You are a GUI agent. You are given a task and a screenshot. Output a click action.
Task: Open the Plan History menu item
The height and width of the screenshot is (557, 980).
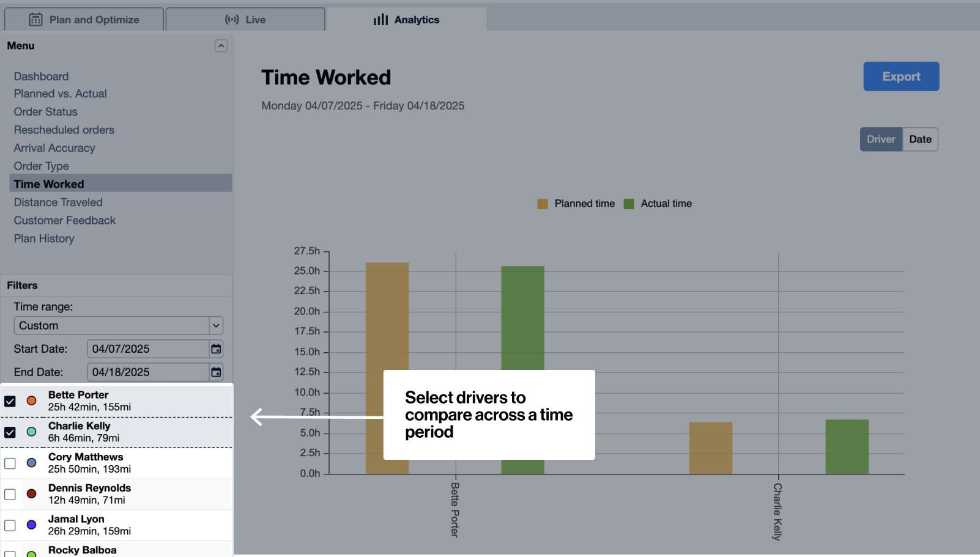[43, 238]
